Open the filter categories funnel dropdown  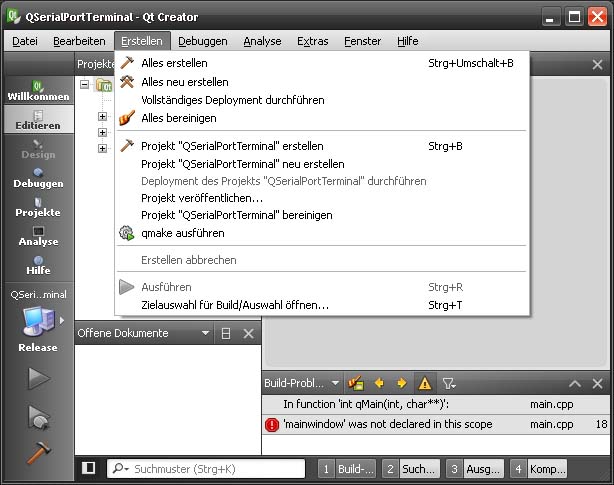click(x=449, y=383)
